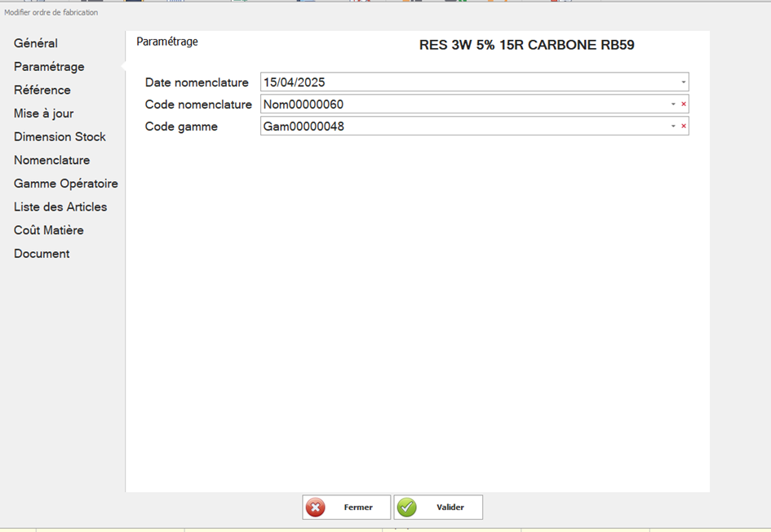Open the Code nomenclature dropdown arrow

coord(673,104)
